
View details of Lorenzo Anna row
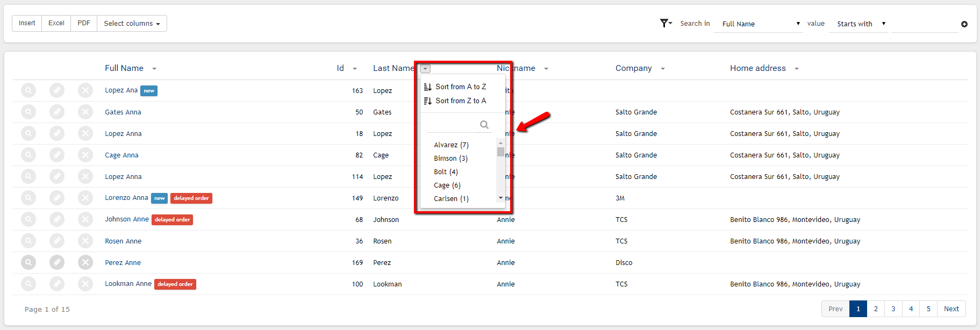point(28,198)
